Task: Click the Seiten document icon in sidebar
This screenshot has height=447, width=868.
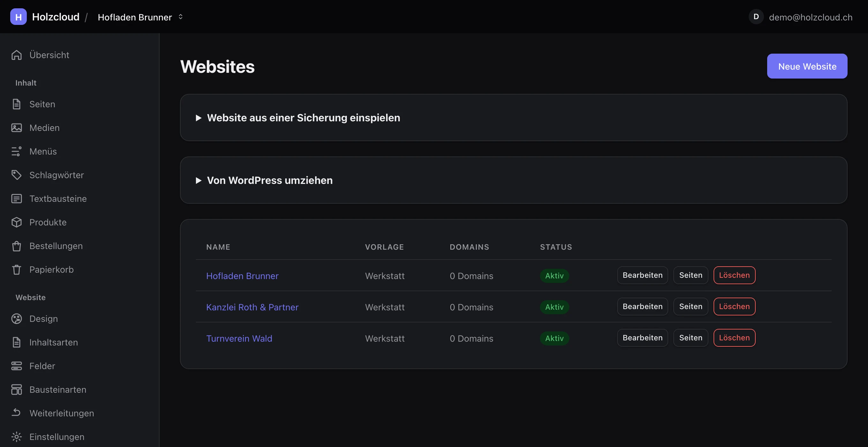Action: (x=17, y=104)
